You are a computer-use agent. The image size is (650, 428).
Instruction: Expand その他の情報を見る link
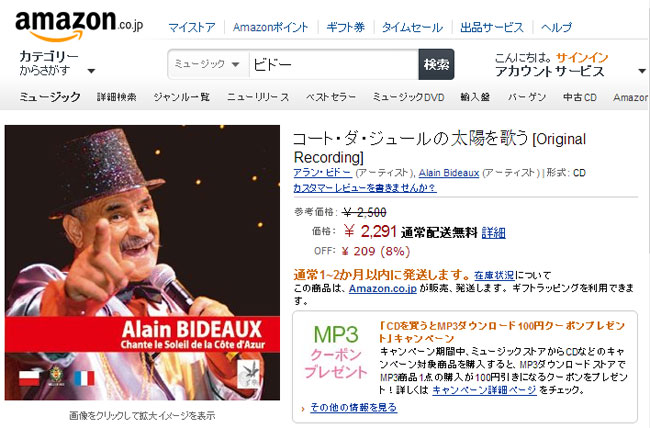click(x=354, y=408)
